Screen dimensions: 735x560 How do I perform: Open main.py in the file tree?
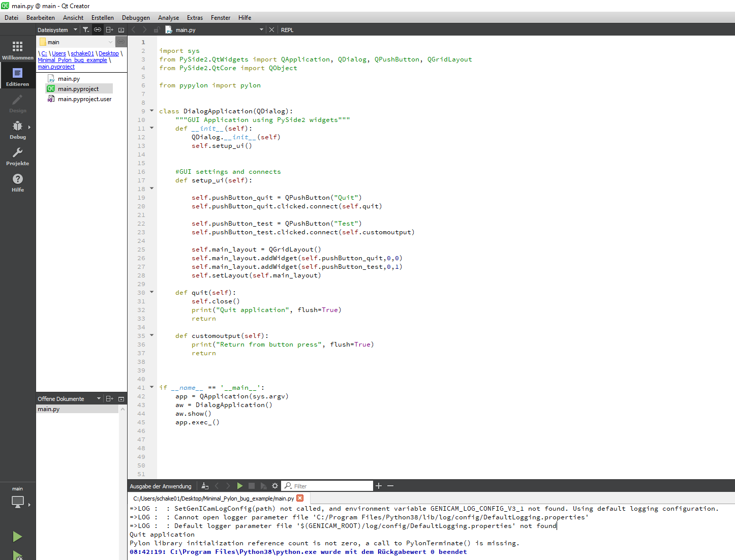69,79
